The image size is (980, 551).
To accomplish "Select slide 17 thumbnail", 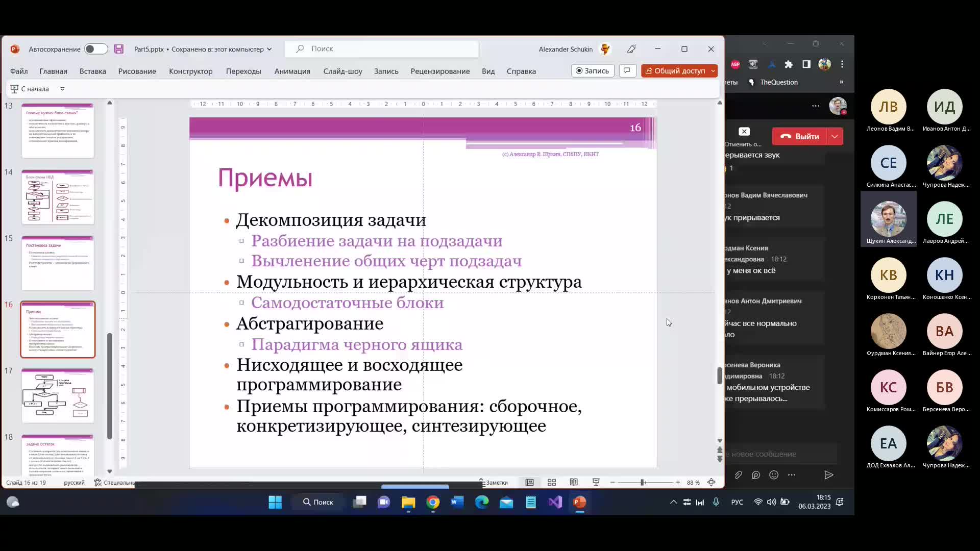I will (x=58, y=396).
